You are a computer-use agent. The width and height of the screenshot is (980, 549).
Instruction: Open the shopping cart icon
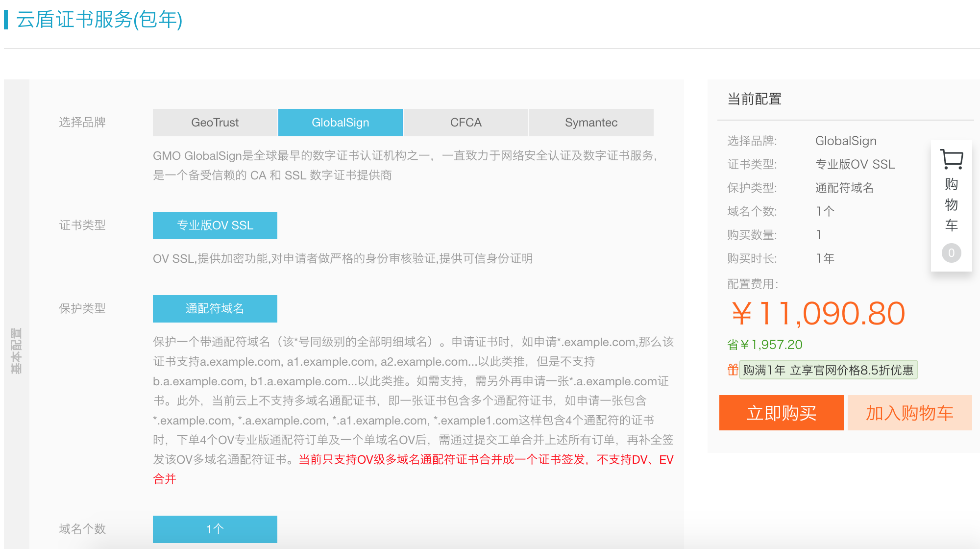tap(951, 159)
